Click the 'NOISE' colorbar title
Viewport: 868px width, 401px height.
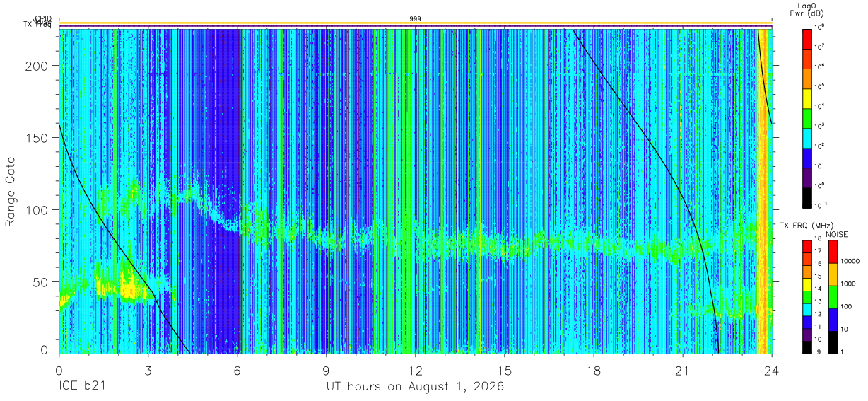(x=836, y=234)
